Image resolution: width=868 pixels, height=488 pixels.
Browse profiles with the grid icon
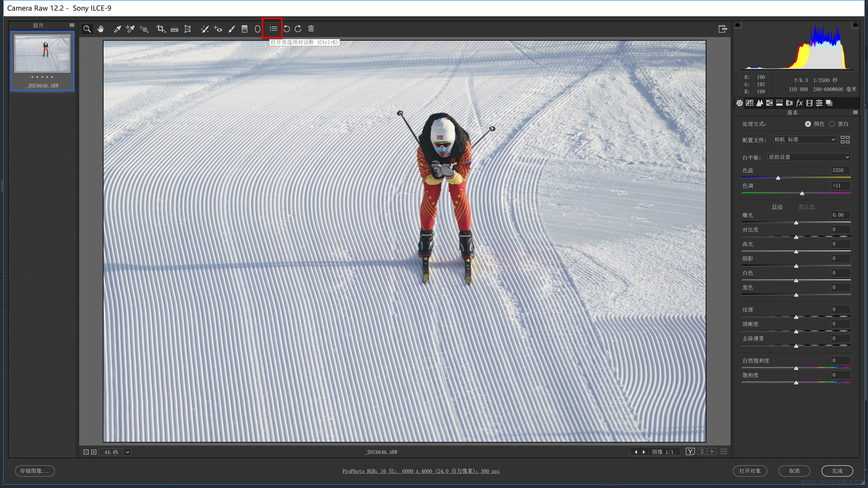pos(845,139)
